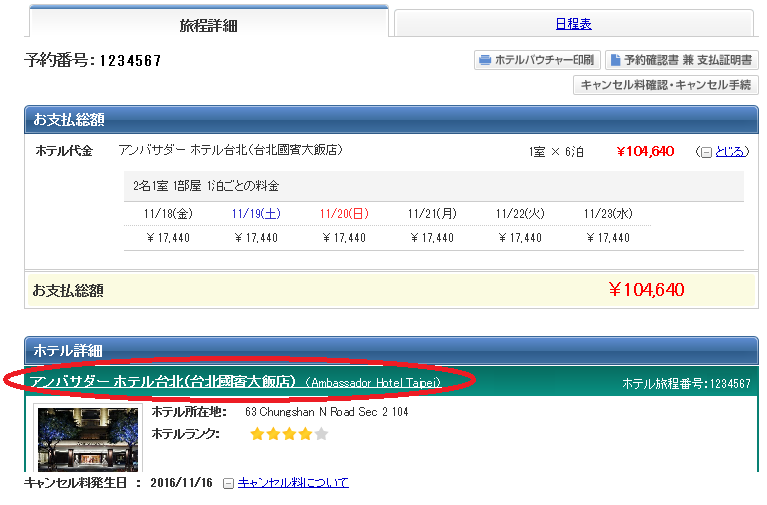The width and height of the screenshot is (767, 505).
Task: Select the 11/18(金) date cell
Action: tap(168, 214)
